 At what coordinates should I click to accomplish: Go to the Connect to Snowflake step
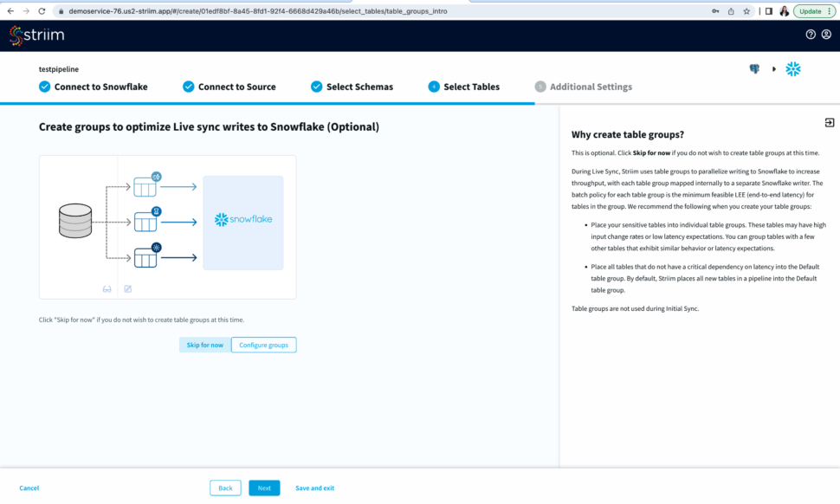[93, 87]
